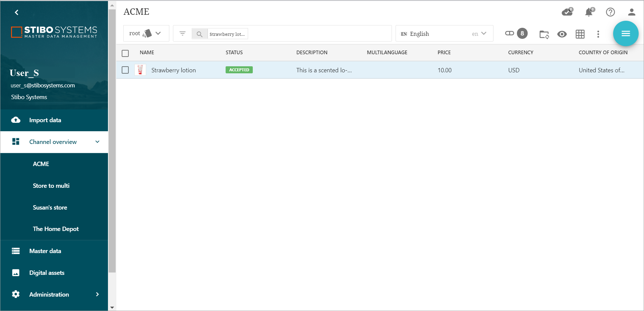
Task: Open the three-dot more options menu
Action: [x=598, y=34]
